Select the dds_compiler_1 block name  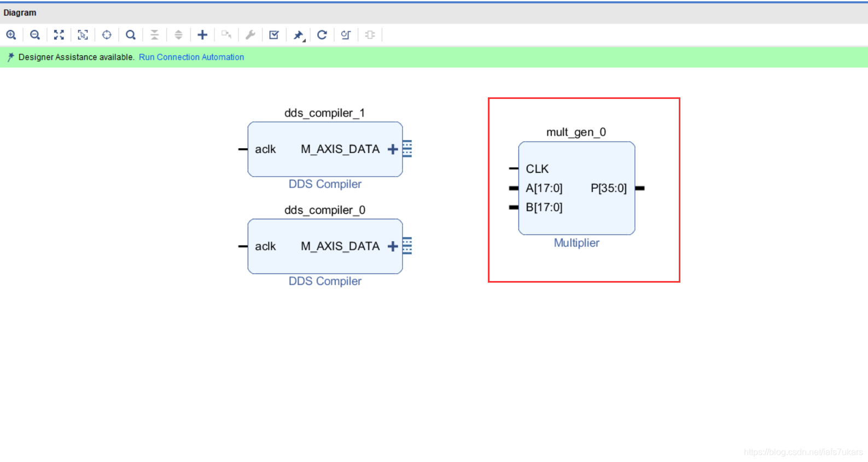(x=325, y=113)
